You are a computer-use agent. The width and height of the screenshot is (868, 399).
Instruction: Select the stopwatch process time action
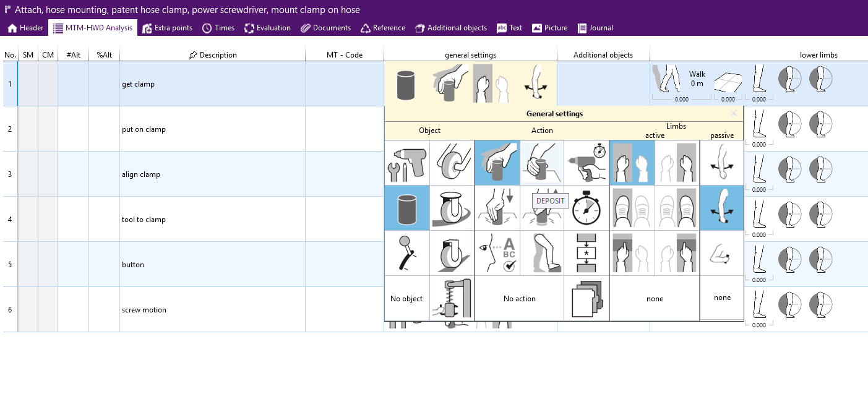tap(587, 208)
